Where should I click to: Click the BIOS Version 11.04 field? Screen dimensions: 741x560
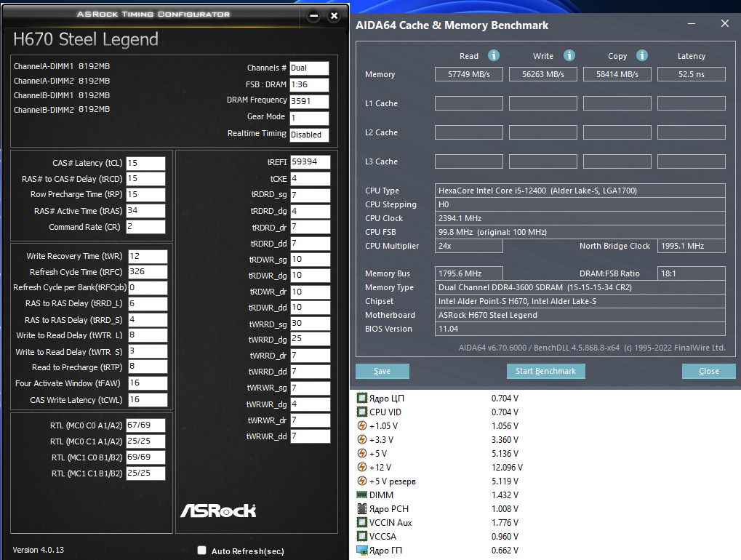580,329
